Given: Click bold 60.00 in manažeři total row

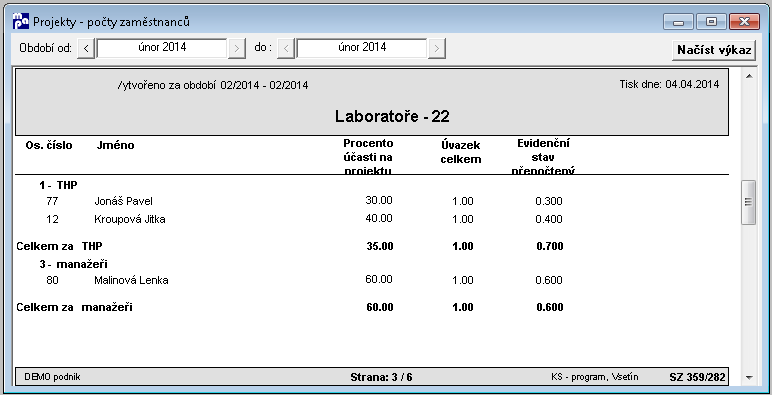Looking at the screenshot, I should [x=380, y=307].
